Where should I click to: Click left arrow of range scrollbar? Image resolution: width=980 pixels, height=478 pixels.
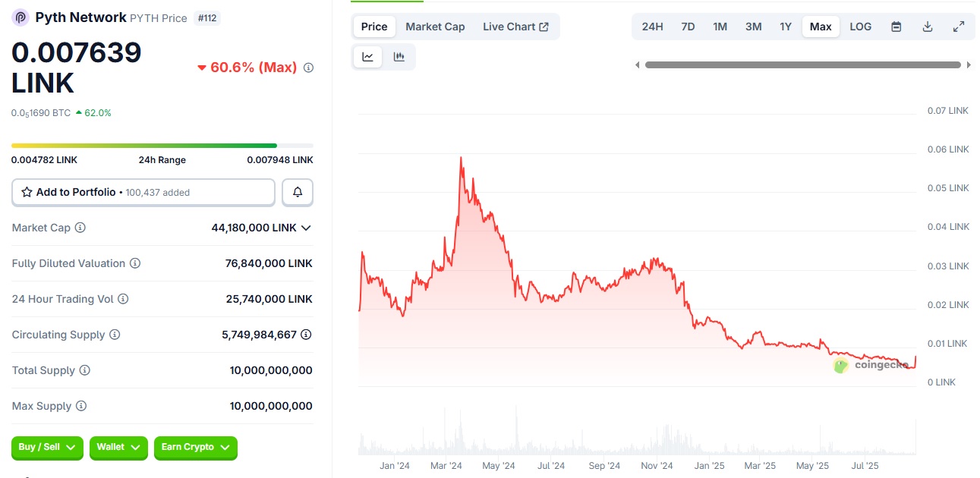tap(638, 65)
